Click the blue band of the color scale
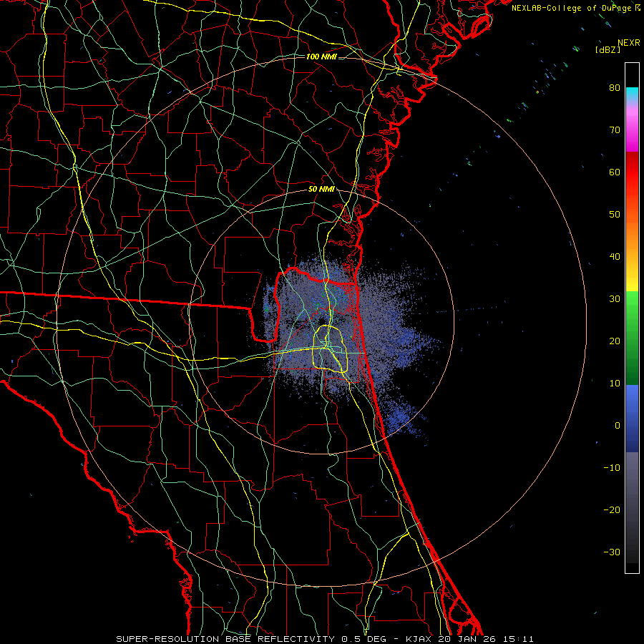 point(632,419)
